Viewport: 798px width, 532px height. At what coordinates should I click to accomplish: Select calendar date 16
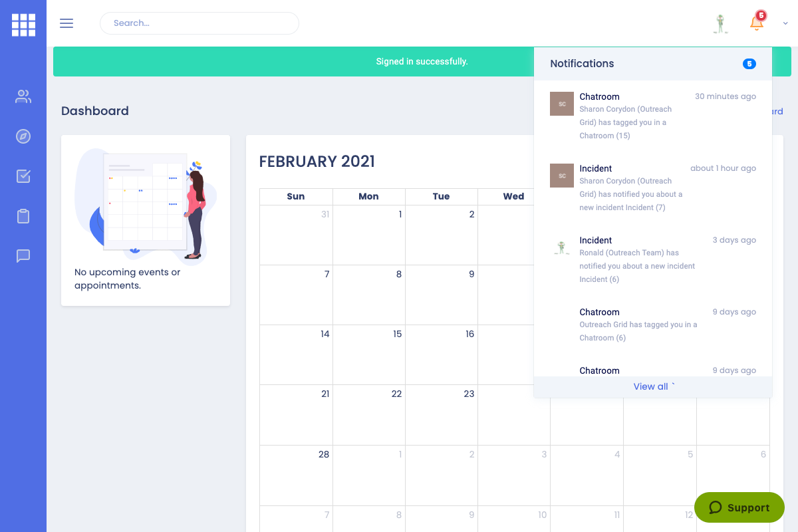click(x=442, y=354)
